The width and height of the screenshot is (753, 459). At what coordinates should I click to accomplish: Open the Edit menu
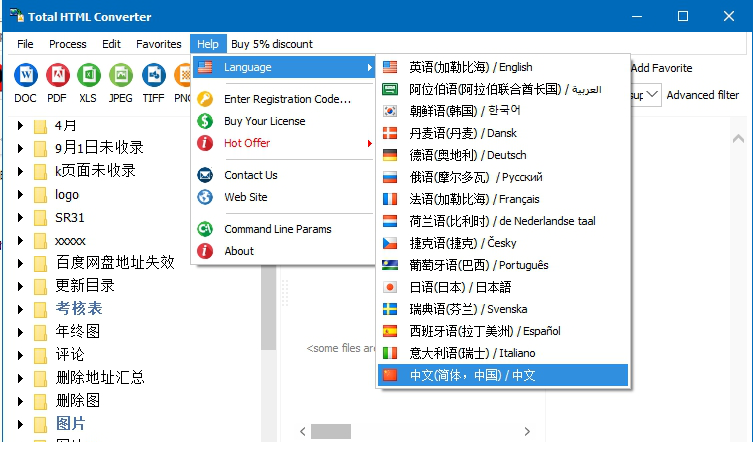point(111,44)
